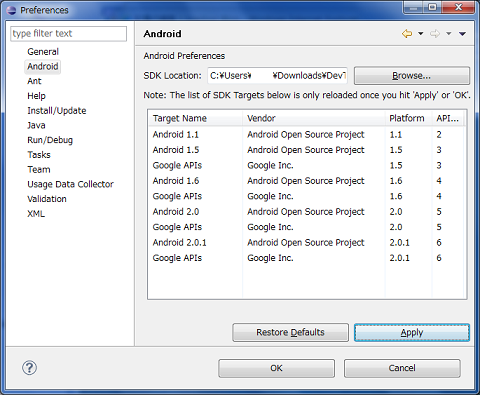480x395 pixels.
Task: Select the Android 2.0 target row
Action: tap(307, 212)
